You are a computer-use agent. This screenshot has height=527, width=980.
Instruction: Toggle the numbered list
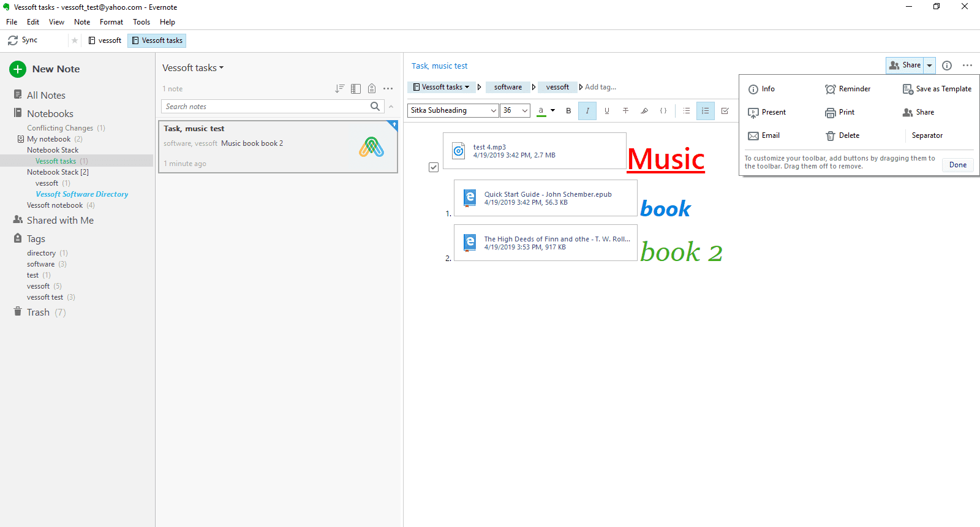pos(706,111)
